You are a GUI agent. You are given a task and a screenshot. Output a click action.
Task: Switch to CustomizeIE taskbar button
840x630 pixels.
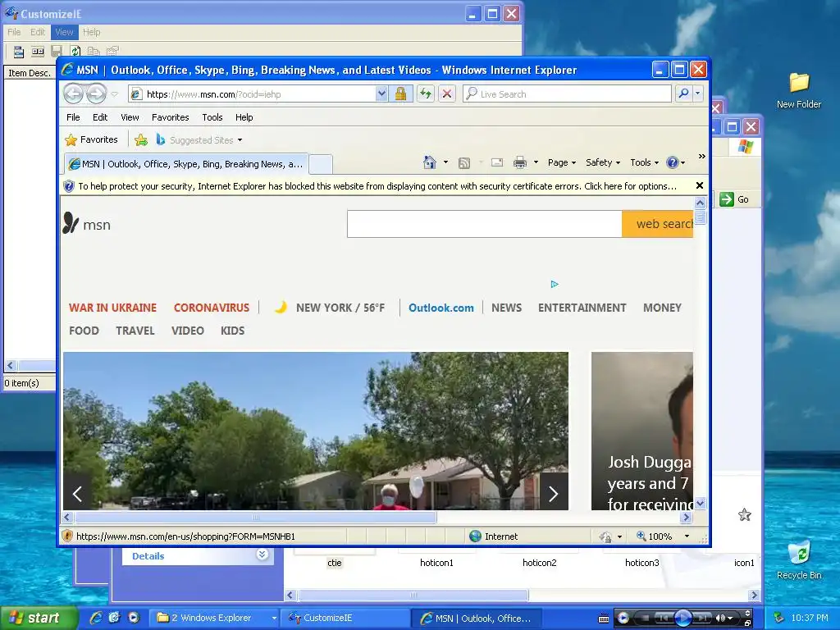pyautogui.click(x=347, y=618)
